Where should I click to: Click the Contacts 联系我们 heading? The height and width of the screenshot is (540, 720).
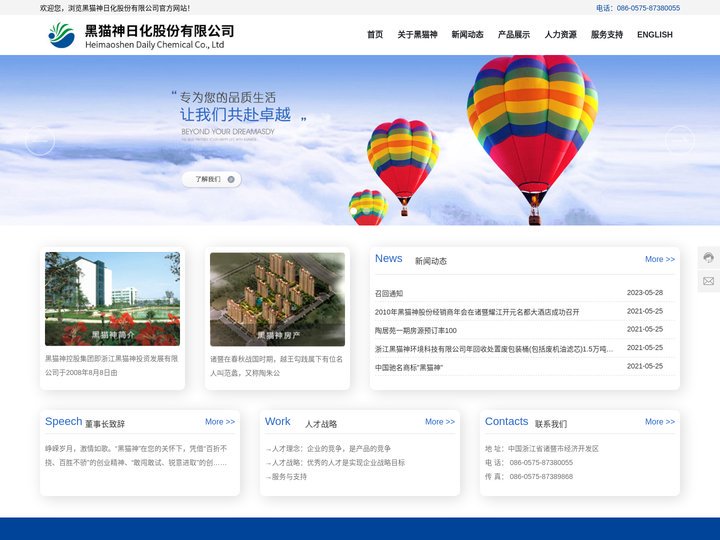point(526,422)
